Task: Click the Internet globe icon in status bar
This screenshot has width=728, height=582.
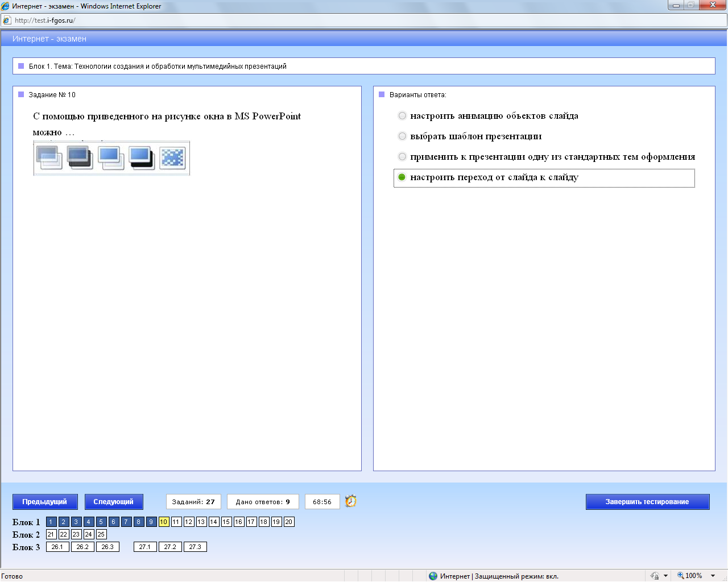Action: (x=433, y=576)
